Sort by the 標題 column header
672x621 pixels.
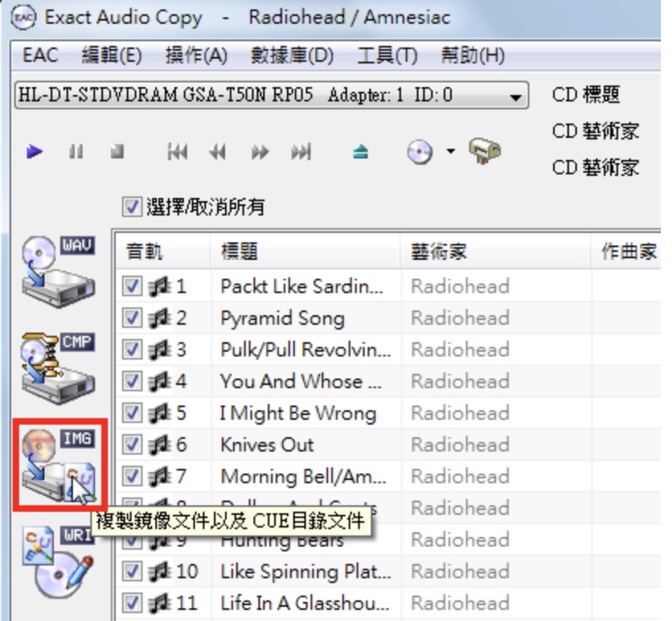(305, 251)
